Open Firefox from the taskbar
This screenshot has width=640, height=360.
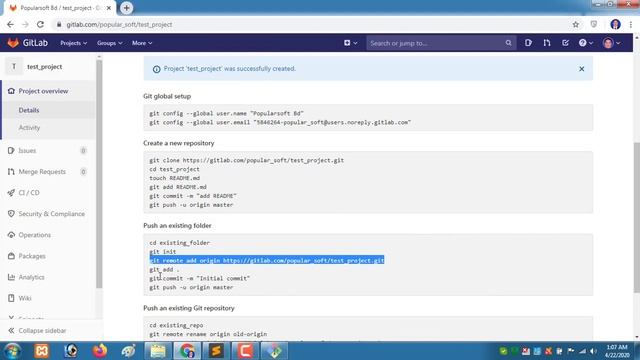point(100,351)
